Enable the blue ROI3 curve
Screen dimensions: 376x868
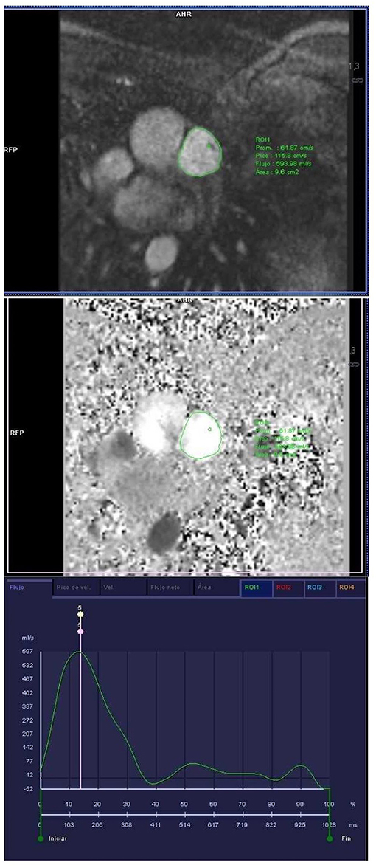320,588
